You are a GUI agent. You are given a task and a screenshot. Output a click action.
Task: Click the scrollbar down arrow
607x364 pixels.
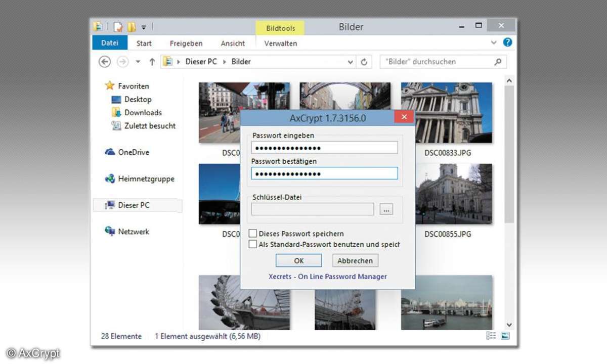[x=509, y=325]
